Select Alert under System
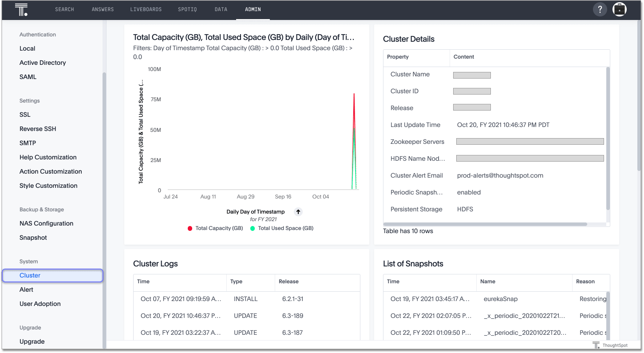Viewport: 644px width, 353px height. click(x=26, y=289)
